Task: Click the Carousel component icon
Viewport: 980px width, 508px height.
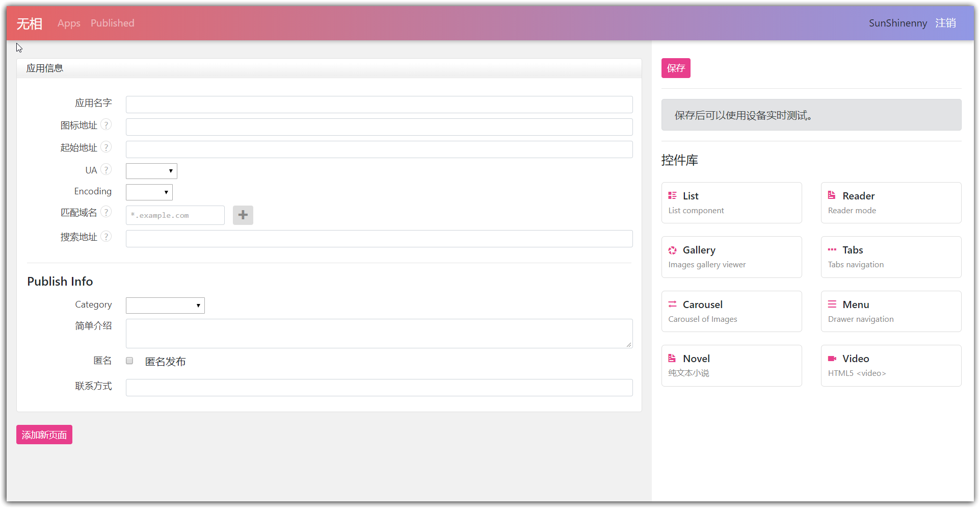Action: point(672,304)
